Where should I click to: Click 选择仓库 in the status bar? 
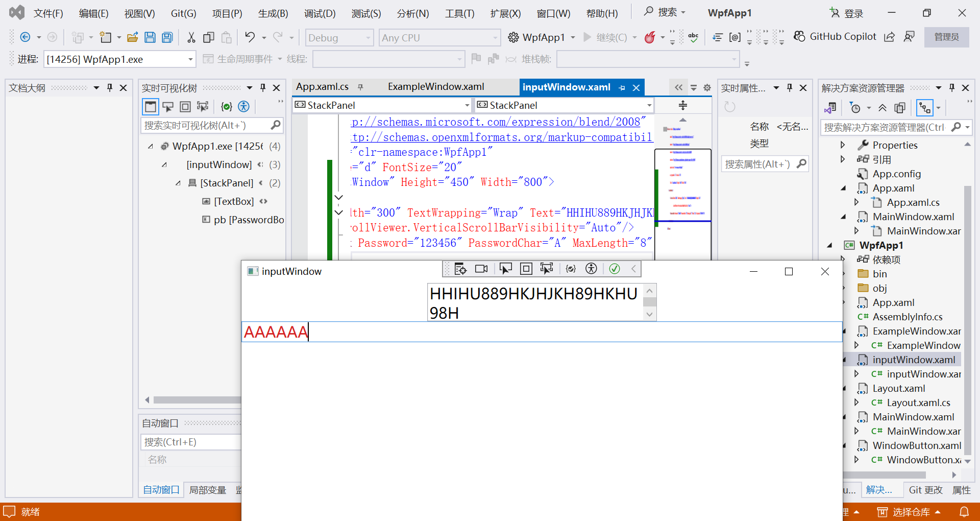[909, 512]
